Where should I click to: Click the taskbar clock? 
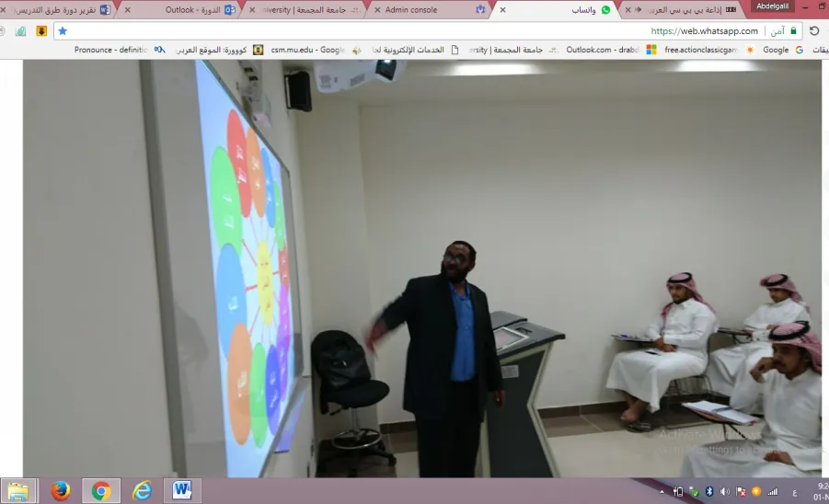coord(821,491)
